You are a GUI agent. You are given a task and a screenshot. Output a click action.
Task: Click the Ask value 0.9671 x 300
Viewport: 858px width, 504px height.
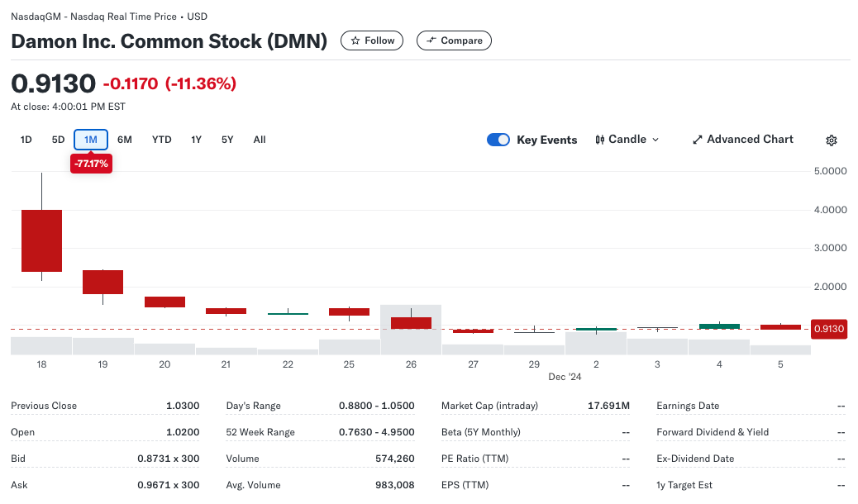[169, 484]
